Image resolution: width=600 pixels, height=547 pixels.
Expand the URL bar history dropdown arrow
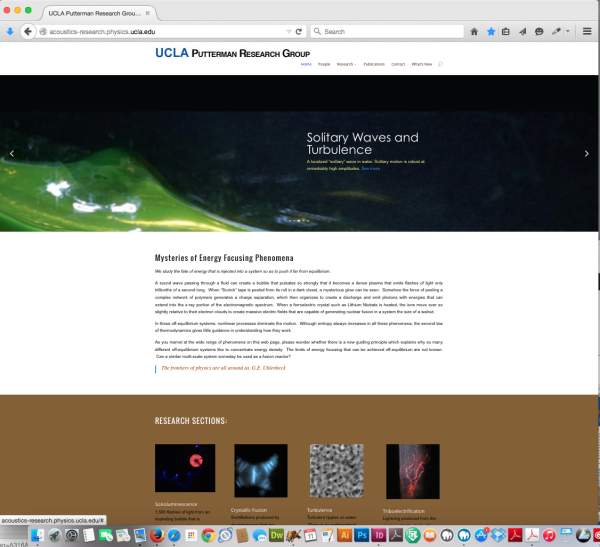pyautogui.click(x=289, y=31)
